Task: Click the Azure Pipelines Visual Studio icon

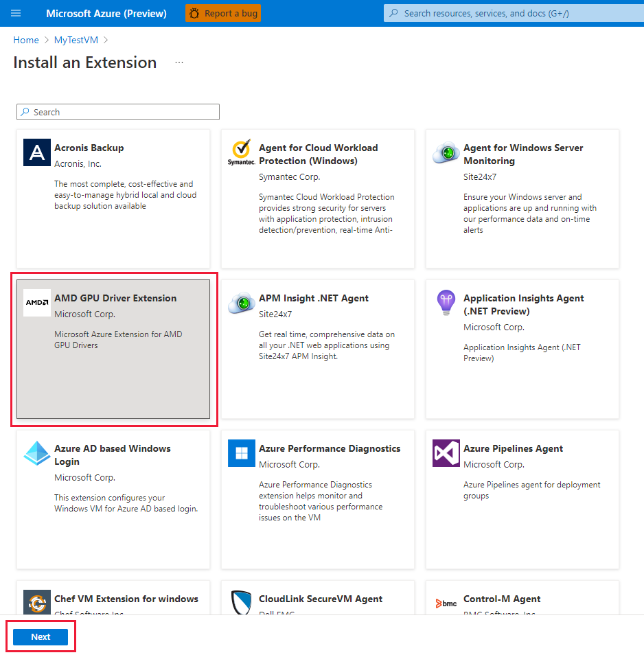Action: (x=446, y=453)
